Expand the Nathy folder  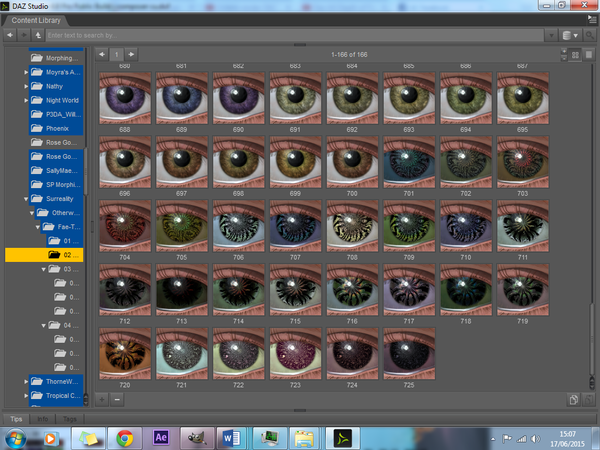[x=26, y=86]
